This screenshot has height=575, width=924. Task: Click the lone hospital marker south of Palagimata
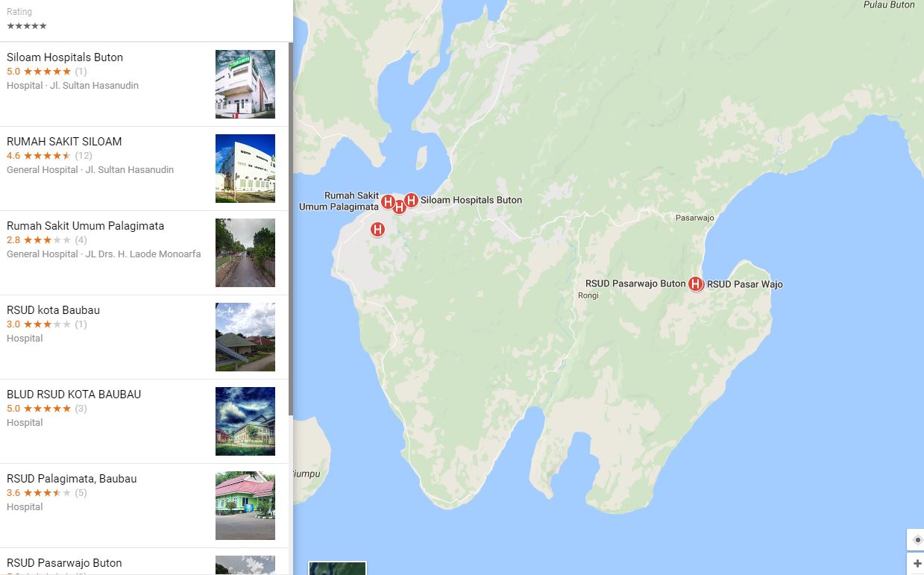pyautogui.click(x=377, y=230)
